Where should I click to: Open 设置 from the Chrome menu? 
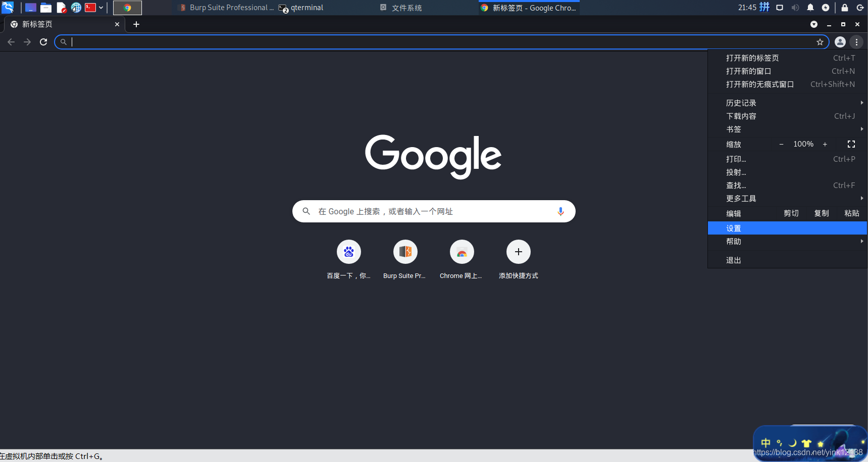(788, 228)
